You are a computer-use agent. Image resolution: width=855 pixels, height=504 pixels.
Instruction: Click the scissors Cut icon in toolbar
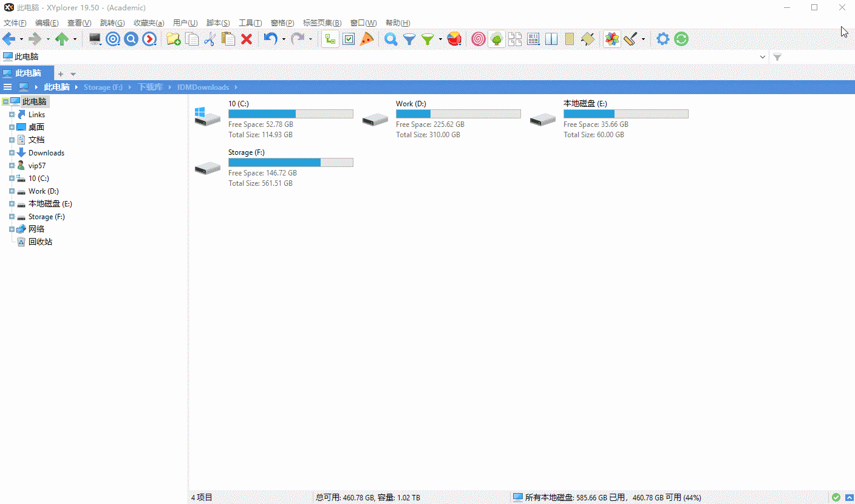[209, 39]
